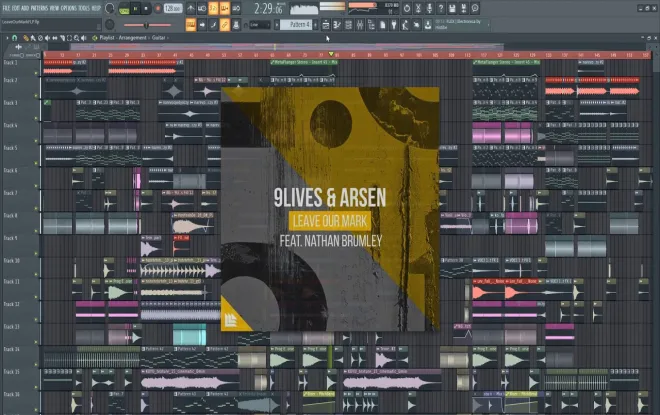Open the FILE menu
This screenshot has width=660, height=415.
(5, 7)
